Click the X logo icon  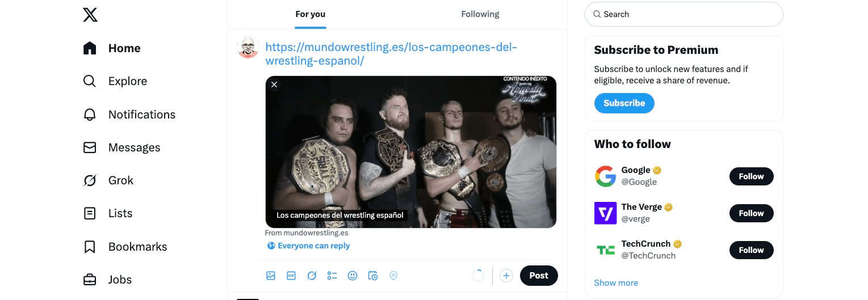click(x=90, y=15)
